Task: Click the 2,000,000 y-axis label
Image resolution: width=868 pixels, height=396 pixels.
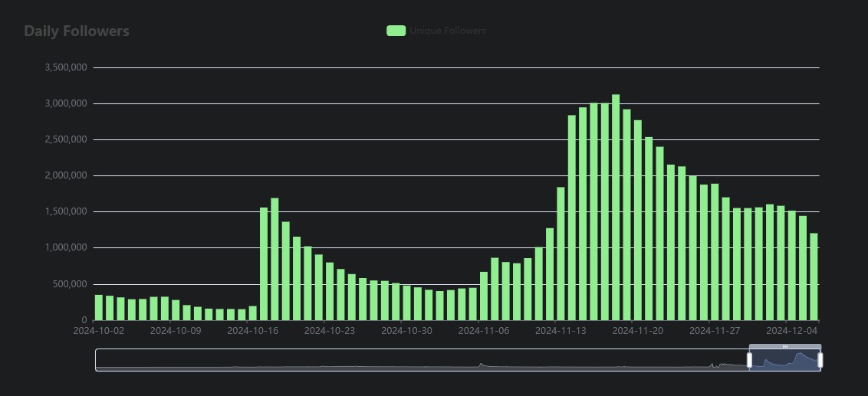Action: (x=66, y=175)
